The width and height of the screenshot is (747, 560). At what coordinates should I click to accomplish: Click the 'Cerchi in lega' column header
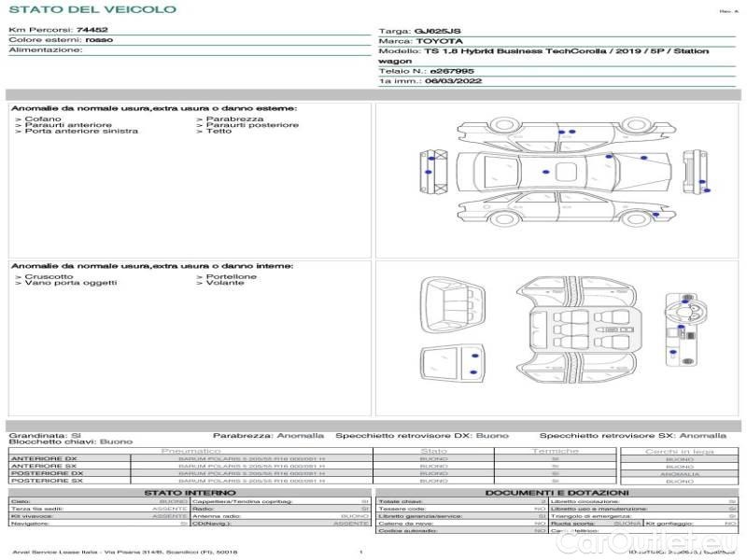click(x=679, y=452)
